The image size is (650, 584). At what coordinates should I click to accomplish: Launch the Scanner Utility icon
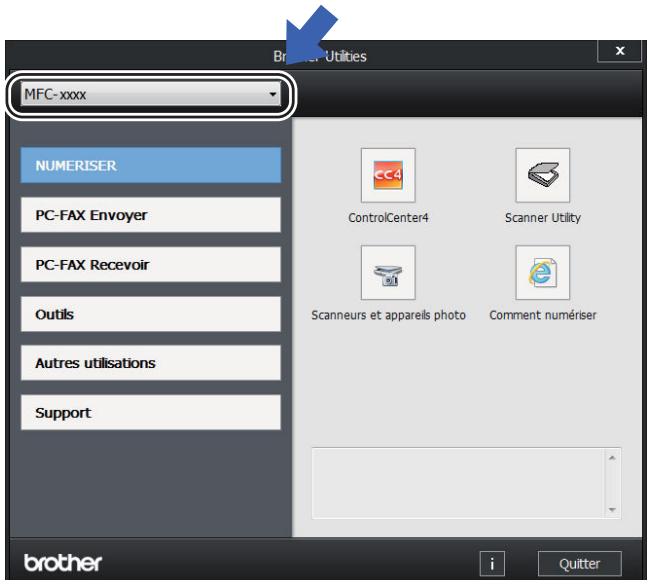543,175
